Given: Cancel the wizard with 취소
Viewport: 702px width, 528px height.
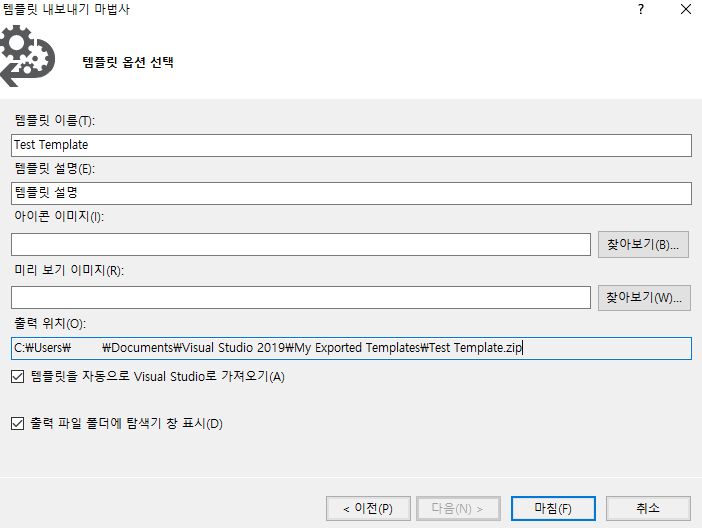Looking at the screenshot, I should click(x=648, y=508).
